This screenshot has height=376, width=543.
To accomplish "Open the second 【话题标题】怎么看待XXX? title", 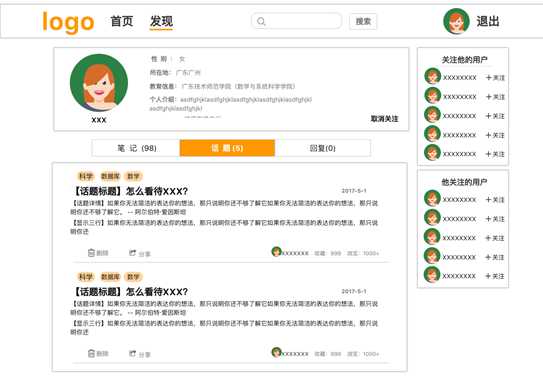I will 130,292.
